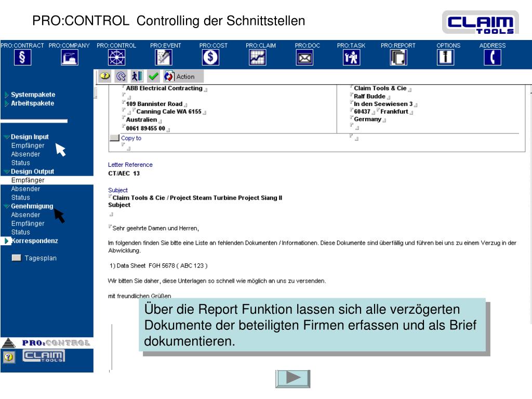Click the phone number 0061 89455 00
The image size is (532, 399).
click(145, 128)
